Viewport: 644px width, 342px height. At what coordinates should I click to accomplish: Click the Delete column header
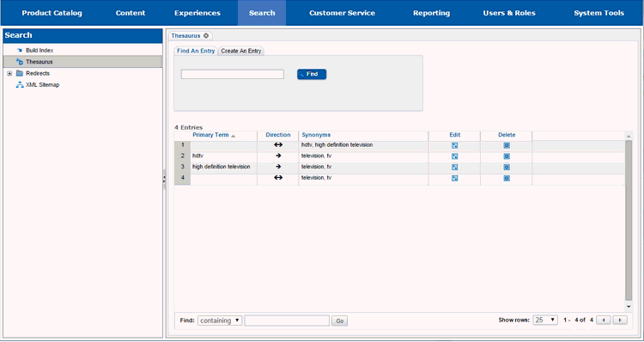point(507,135)
